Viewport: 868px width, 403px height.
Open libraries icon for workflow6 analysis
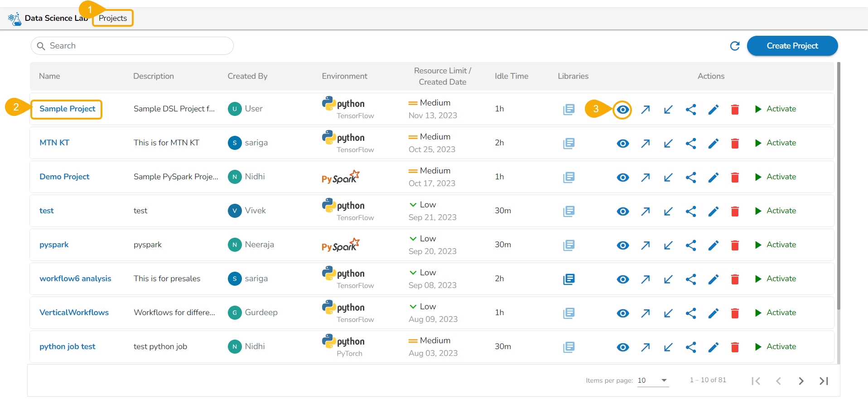tap(569, 279)
